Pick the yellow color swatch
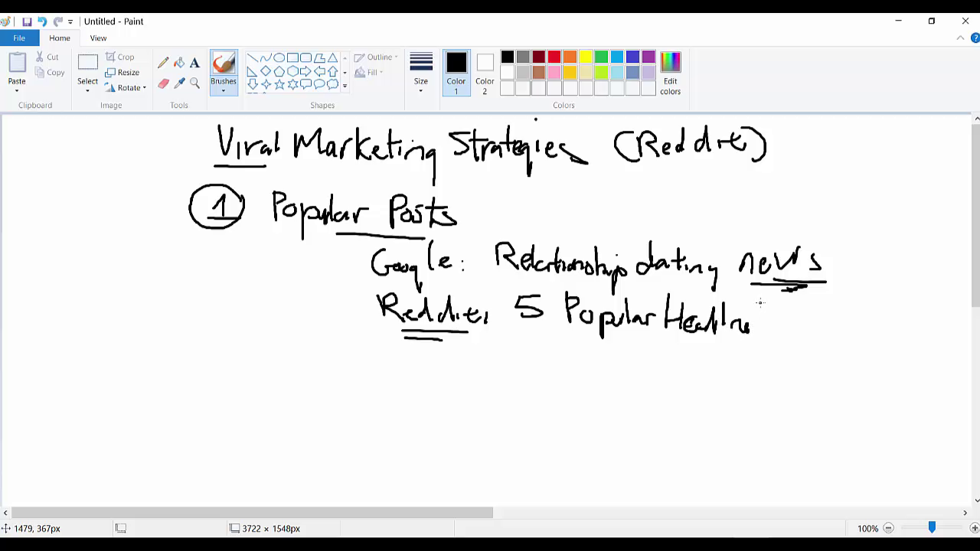The width and height of the screenshot is (980, 551). [586, 57]
